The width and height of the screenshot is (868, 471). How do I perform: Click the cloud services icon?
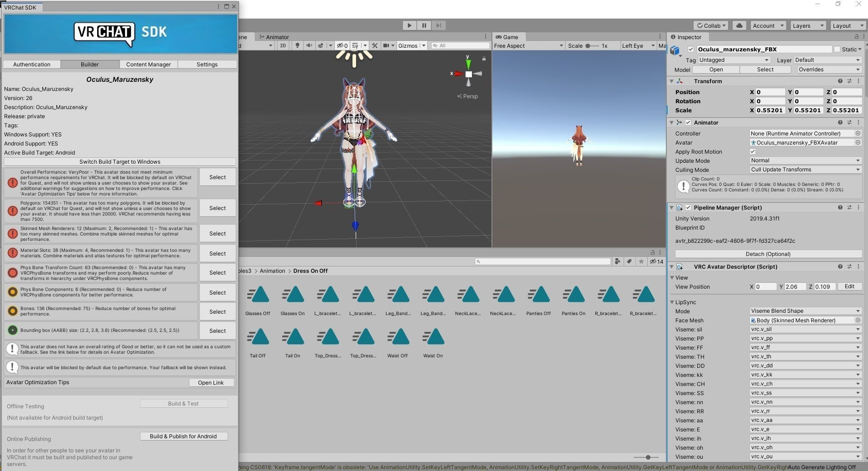pyautogui.click(x=739, y=25)
